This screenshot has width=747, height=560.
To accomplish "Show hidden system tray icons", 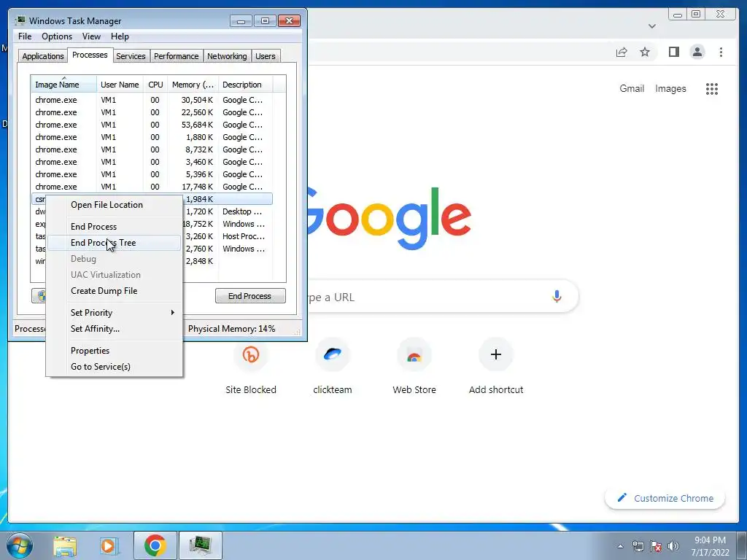I will tap(620, 546).
